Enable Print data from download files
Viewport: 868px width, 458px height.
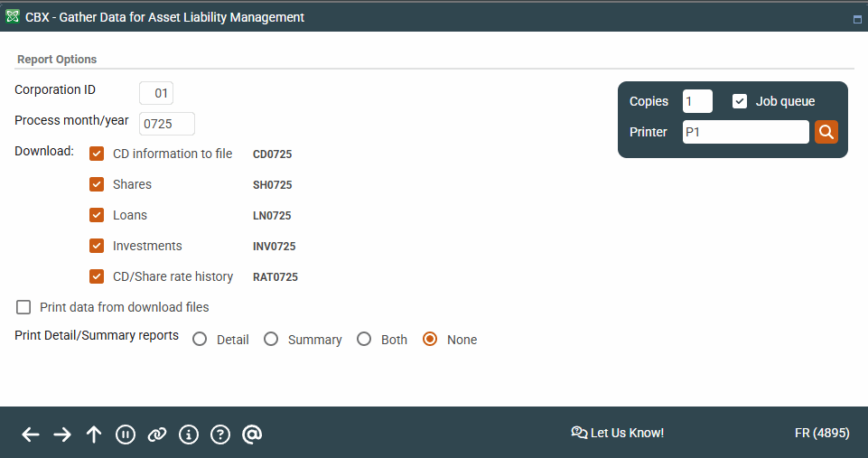tap(23, 307)
